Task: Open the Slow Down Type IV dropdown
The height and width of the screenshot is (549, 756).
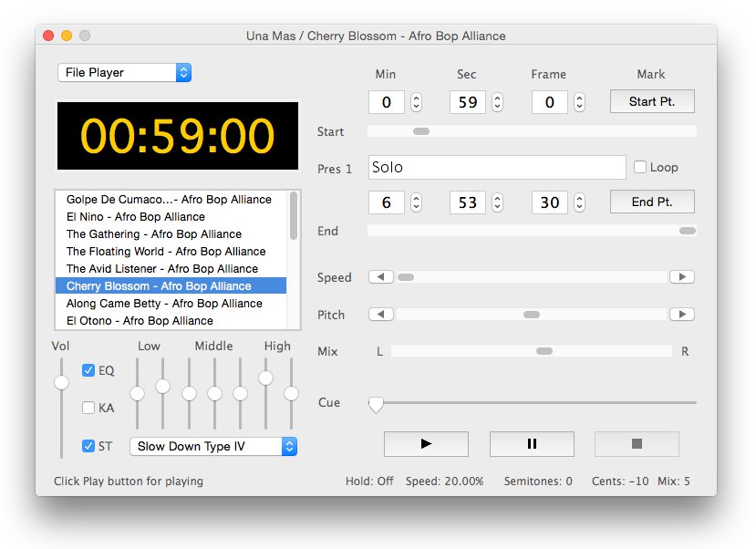Action: [x=213, y=446]
